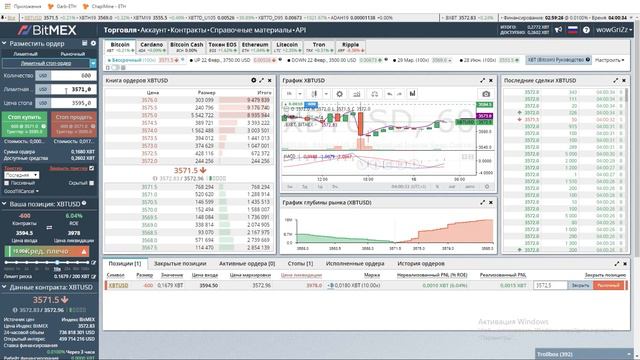Undo last chart action arrow

click(x=390, y=94)
